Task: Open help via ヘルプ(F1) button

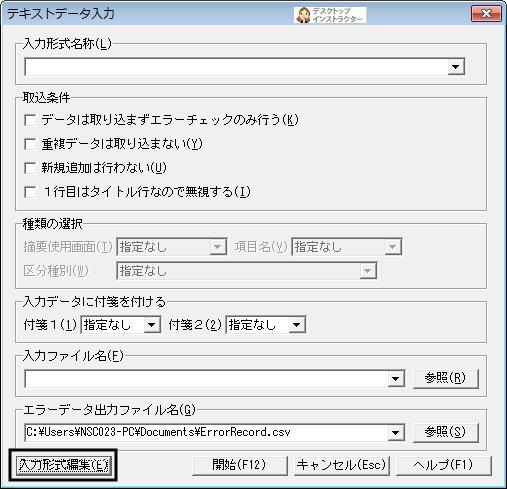Action: (x=443, y=465)
